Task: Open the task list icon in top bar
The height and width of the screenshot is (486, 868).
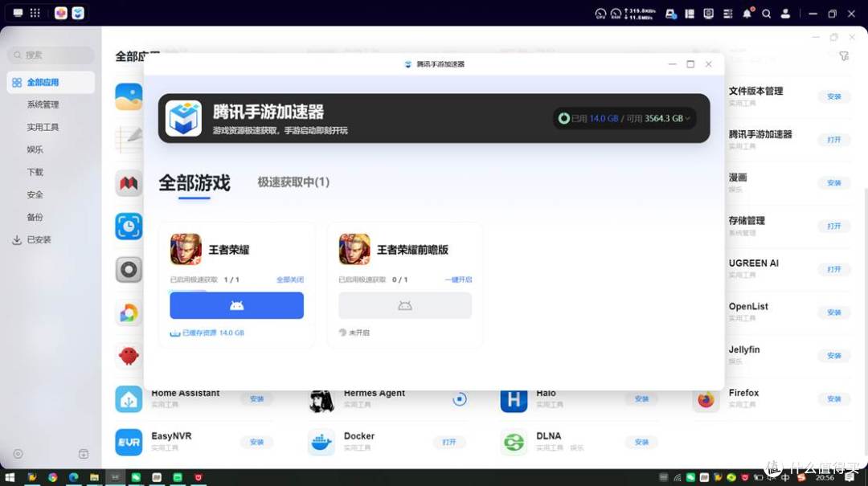Action: [x=728, y=14]
